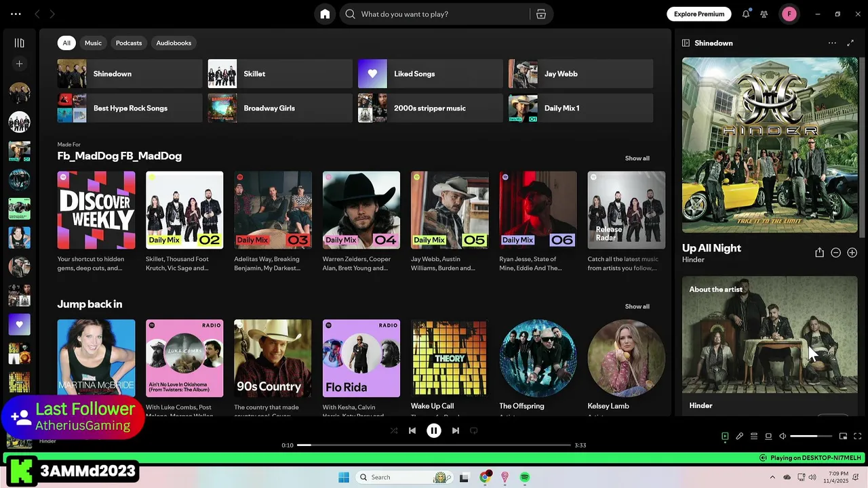The width and height of the screenshot is (868, 488).
Task: Seek in the song progress bar
Action: 434,445
